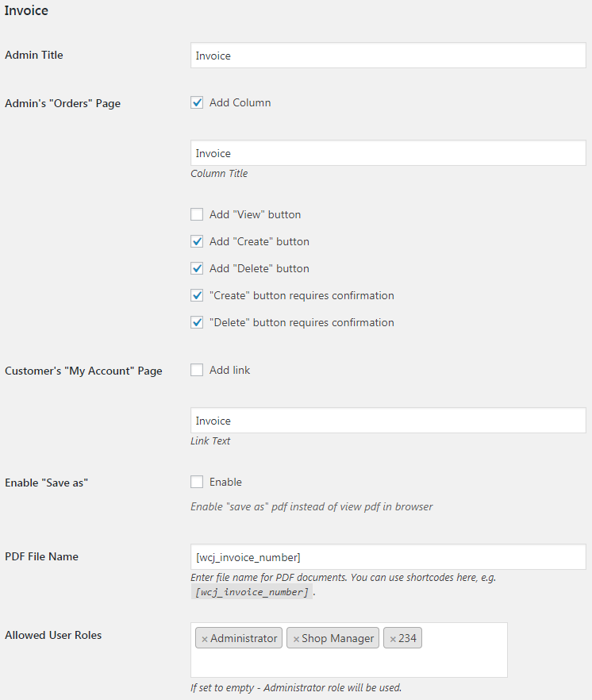Click the Enable label next to checkbox
The width and height of the screenshot is (592, 700).
(225, 483)
